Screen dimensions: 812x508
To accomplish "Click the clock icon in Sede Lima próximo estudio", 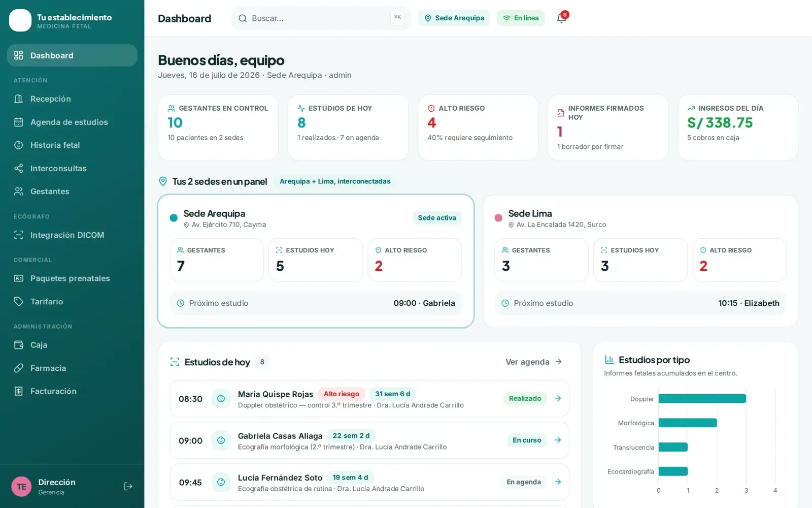I will (505, 303).
